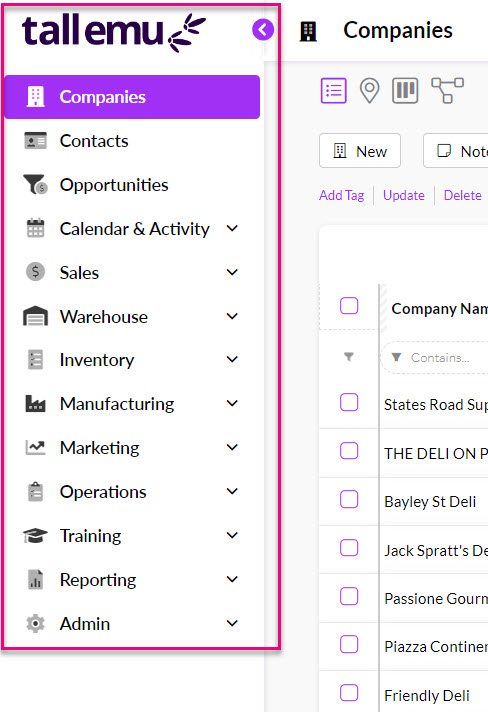488x712 pixels.
Task: Click the Training graduation cap icon
Action: [35, 536]
